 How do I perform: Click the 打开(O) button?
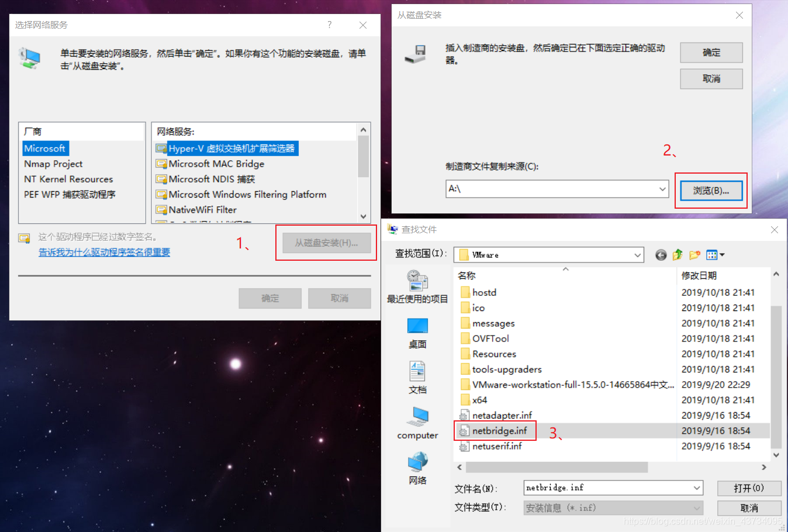pos(749,488)
